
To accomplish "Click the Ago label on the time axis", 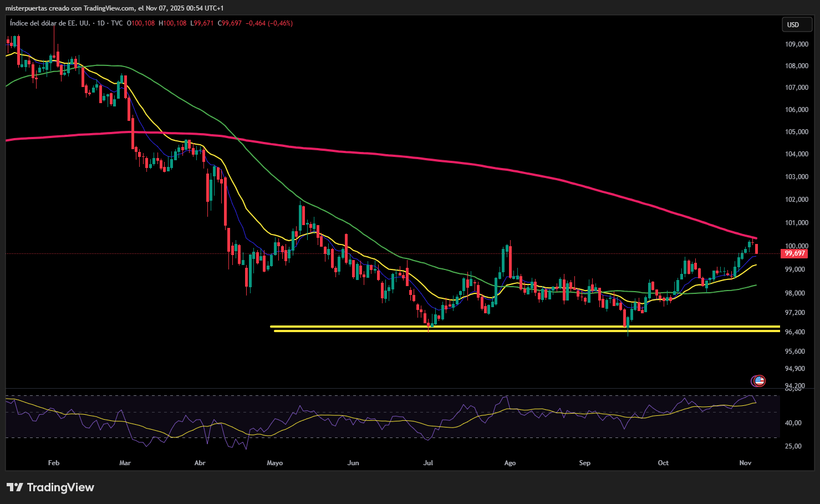I will [510, 463].
